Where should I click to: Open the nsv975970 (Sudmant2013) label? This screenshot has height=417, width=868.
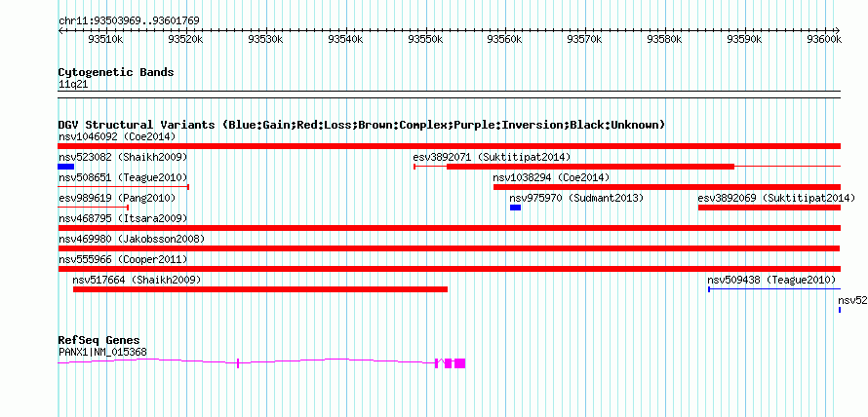576,198
